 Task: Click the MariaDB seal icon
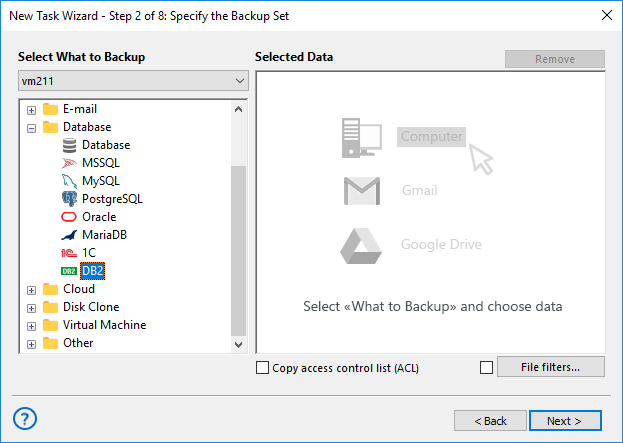(x=69, y=235)
